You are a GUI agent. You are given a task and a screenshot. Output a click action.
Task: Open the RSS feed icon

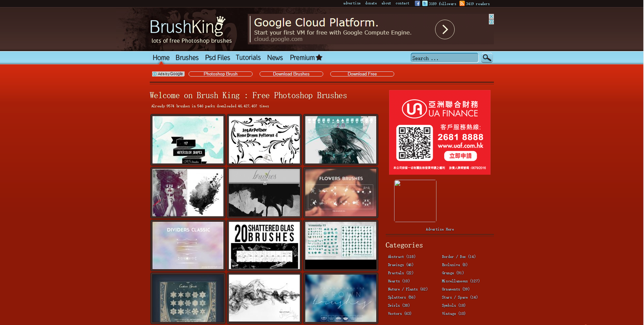(x=462, y=3)
